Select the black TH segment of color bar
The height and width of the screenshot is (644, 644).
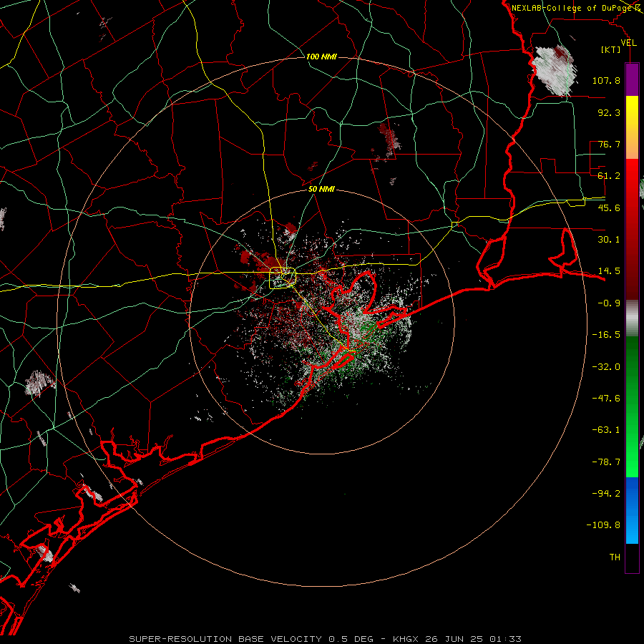(632, 558)
